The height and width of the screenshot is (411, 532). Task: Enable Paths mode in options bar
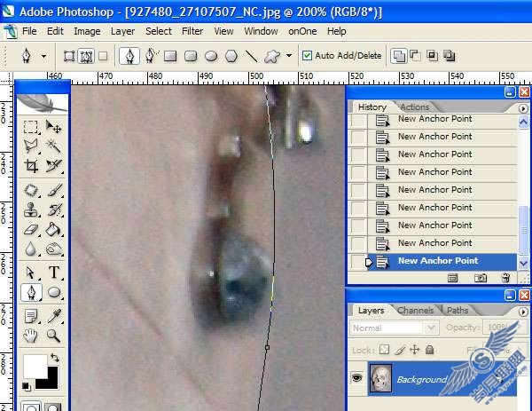click(86, 56)
